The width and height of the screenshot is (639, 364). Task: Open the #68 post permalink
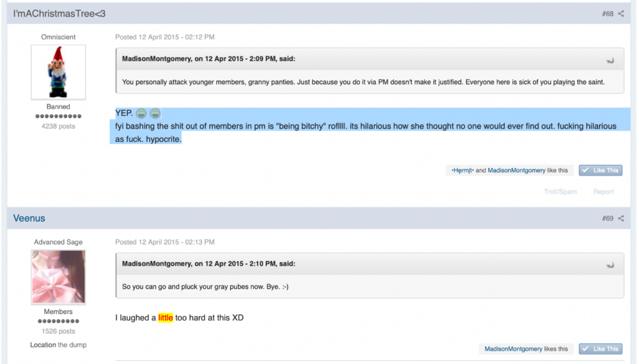point(608,14)
